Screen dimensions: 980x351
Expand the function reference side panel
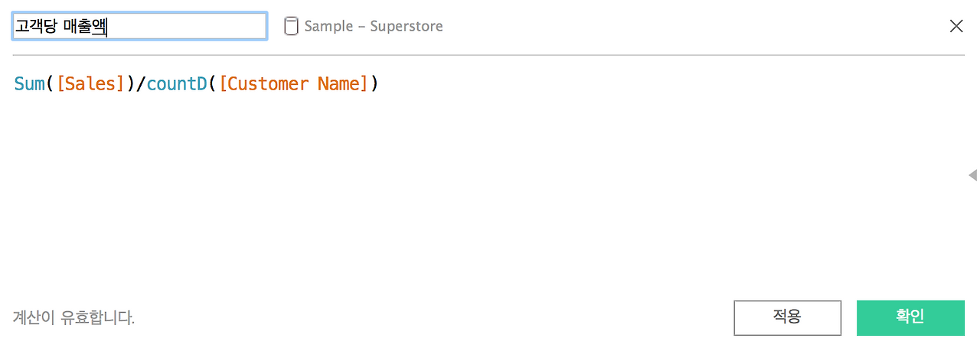(x=972, y=175)
